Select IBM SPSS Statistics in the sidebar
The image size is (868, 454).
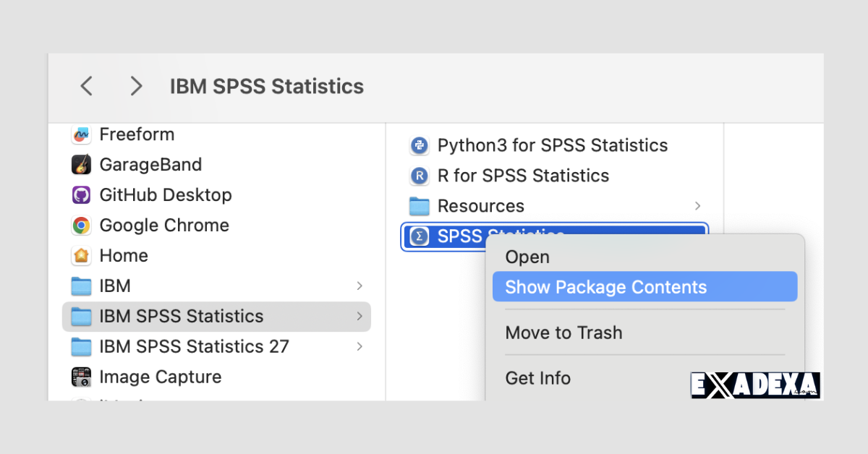[x=181, y=316]
